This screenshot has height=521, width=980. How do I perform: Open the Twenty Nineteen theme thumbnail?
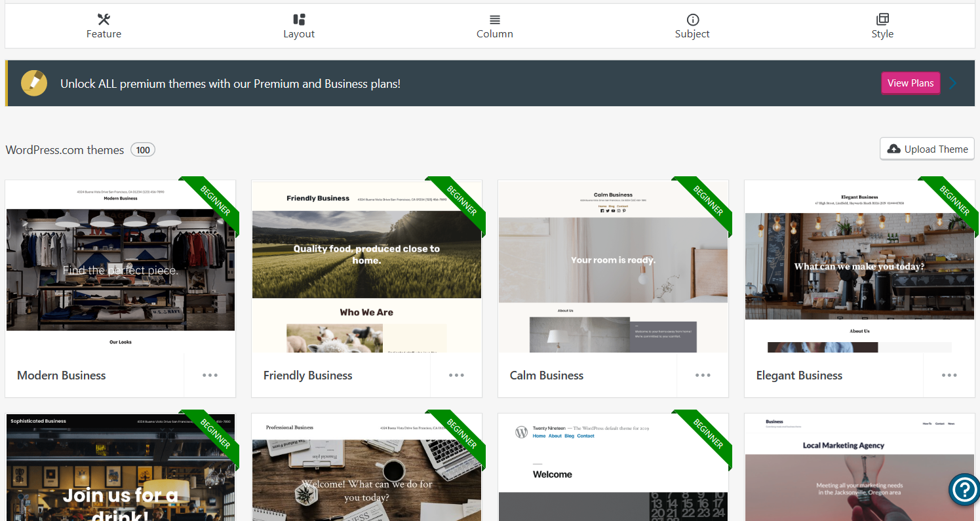(x=613, y=467)
